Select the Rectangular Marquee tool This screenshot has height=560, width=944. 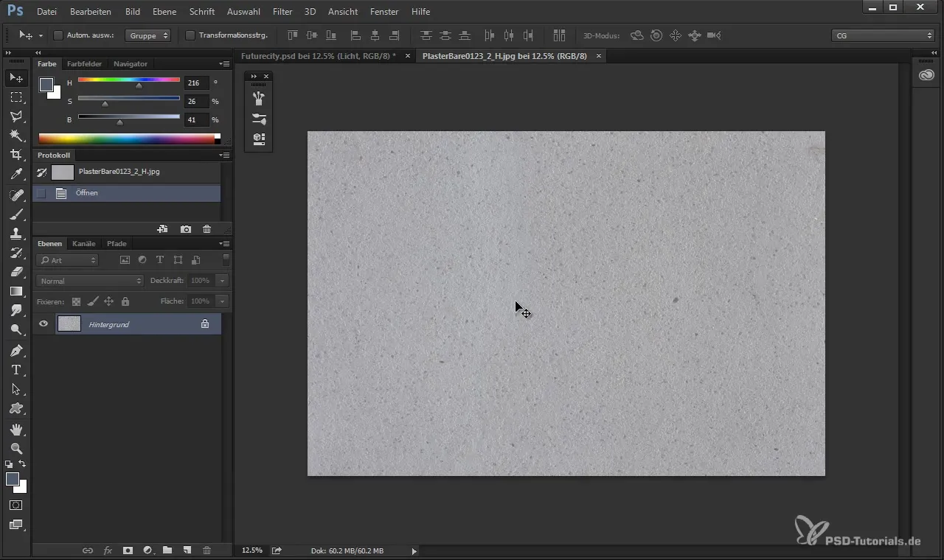pos(16,97)
